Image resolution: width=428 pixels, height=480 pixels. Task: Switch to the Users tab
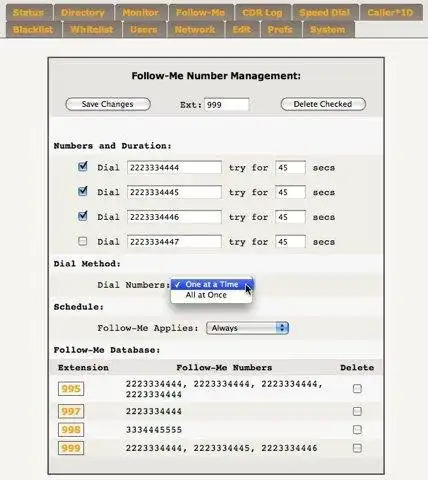point(144,30)
